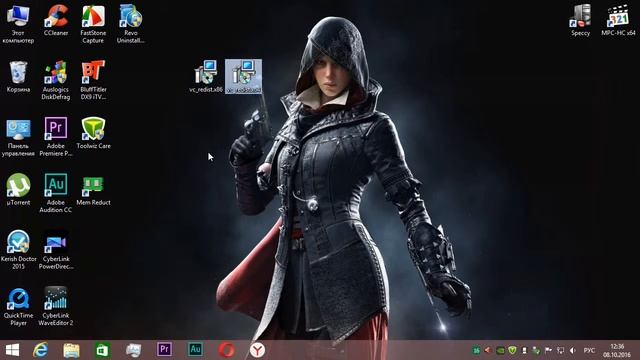Select the FastStone Capture shortcut

coord(93,23)
